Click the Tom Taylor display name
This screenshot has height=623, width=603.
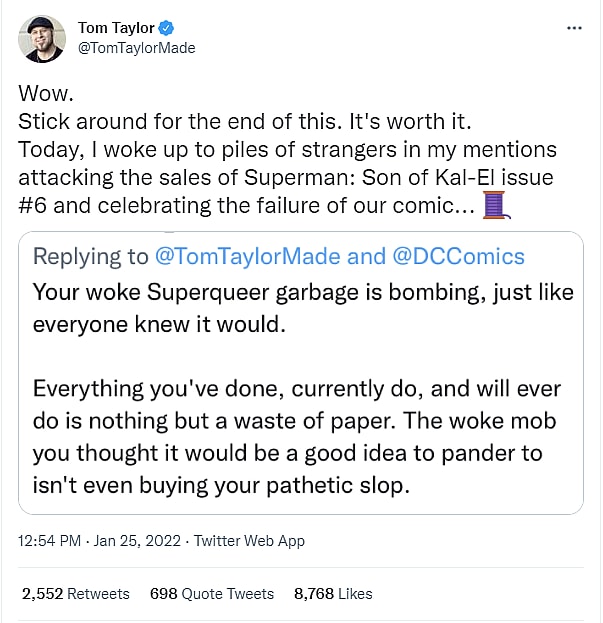coord(115,29)
